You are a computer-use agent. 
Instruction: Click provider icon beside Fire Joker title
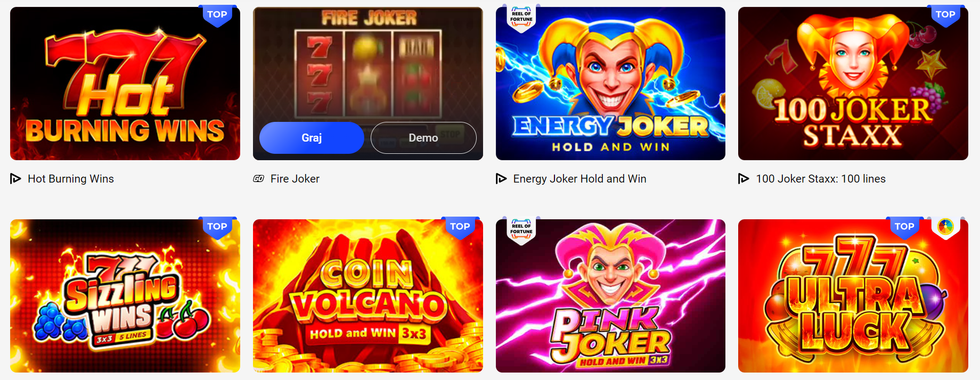coord(258,179)
